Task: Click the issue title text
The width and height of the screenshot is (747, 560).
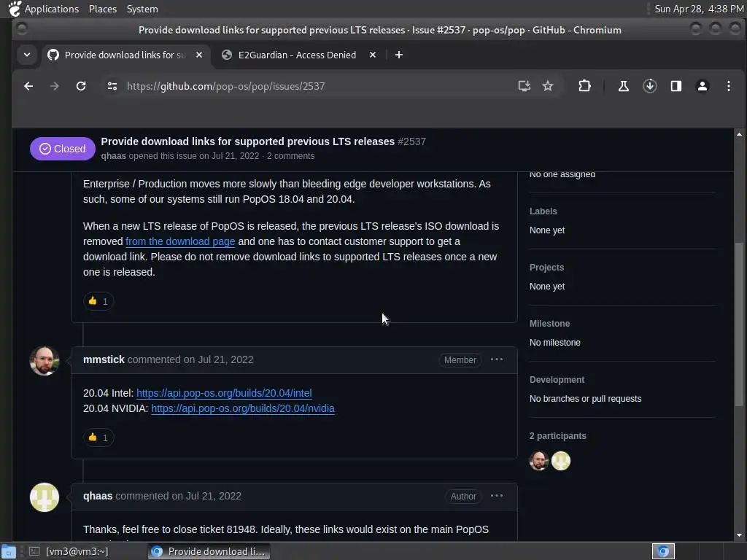Action: 248,141
